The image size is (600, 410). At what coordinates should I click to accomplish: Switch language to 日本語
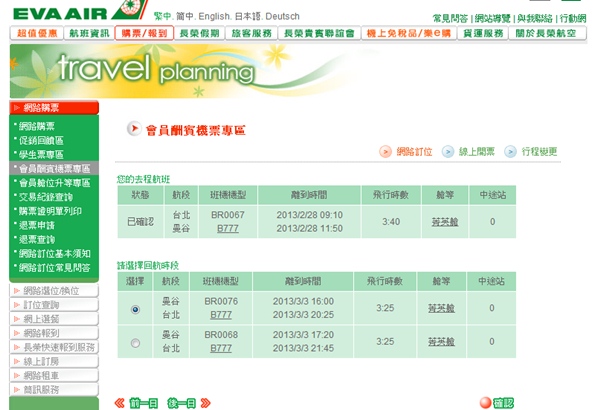pyautogui.click(x=248, y=16)
